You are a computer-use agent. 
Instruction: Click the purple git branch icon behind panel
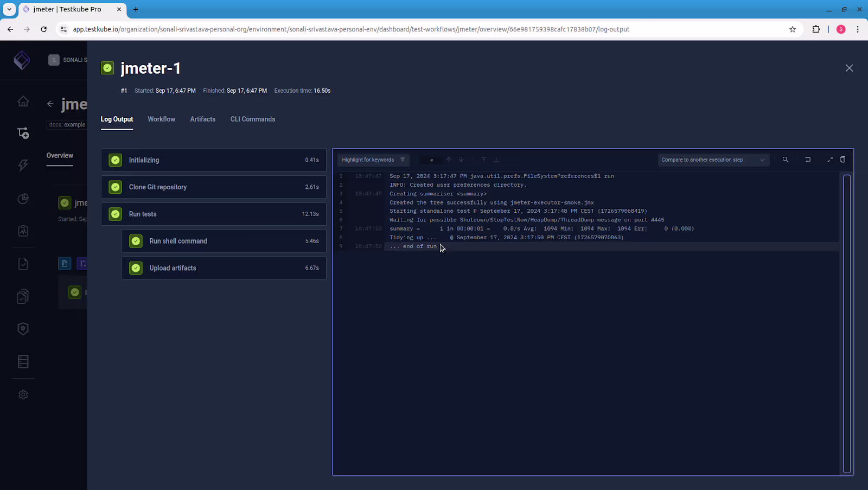(82, 264)
